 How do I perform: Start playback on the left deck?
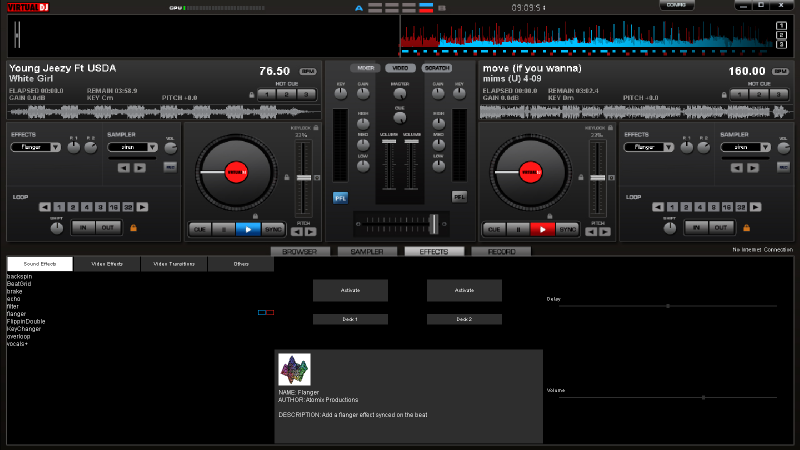click(248, 230)
